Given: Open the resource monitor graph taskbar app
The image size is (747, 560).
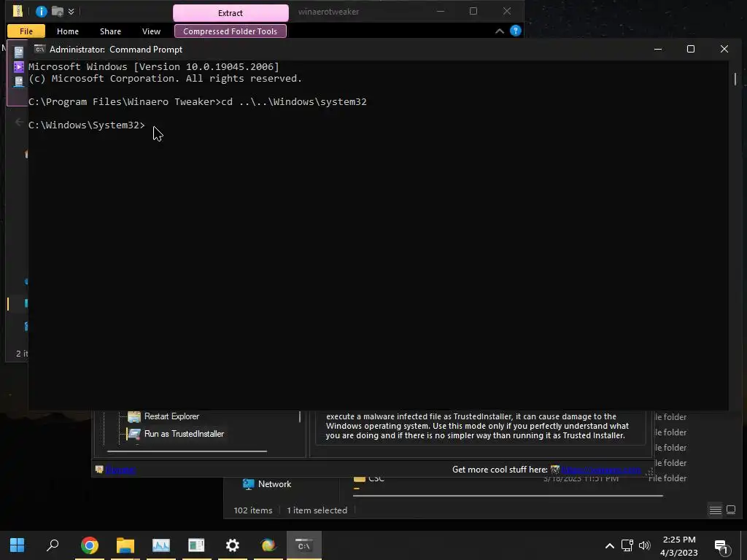Looking at the screenshot, I should [x=161, y=545].
